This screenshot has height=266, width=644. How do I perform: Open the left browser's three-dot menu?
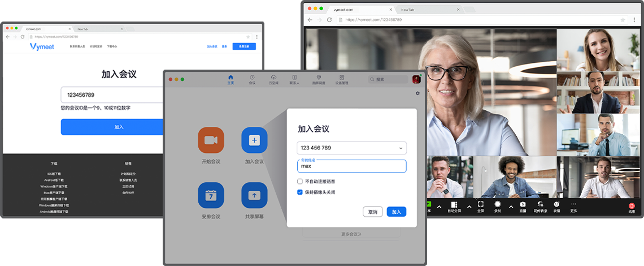[x=256, y=37]
